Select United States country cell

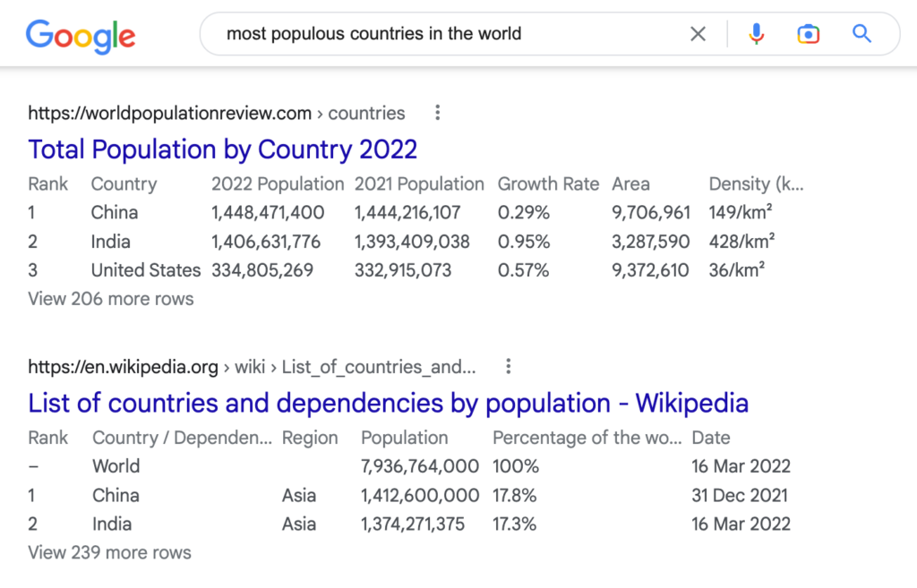click(x=146, y=270)
